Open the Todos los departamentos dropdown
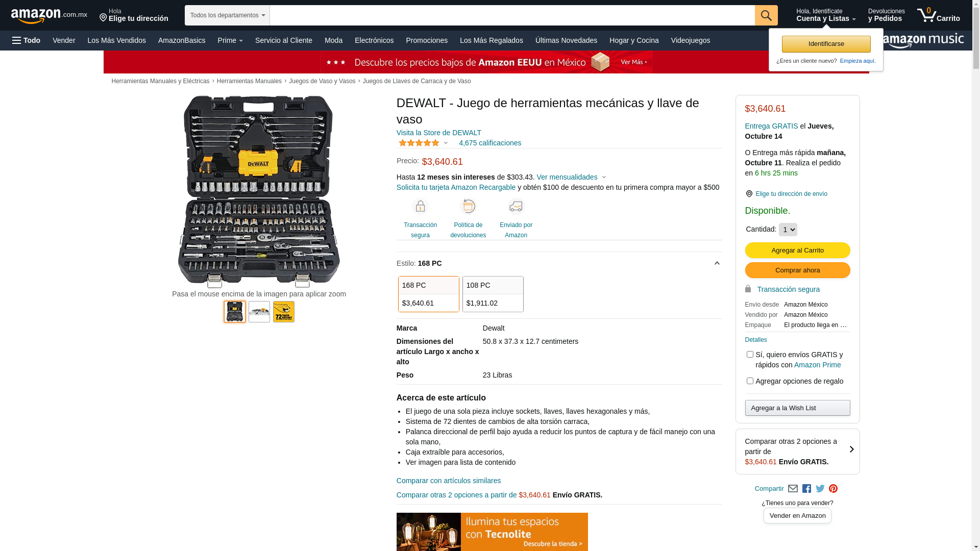The height and width of the screenshot is (551, 980). [x=227, y=15]
